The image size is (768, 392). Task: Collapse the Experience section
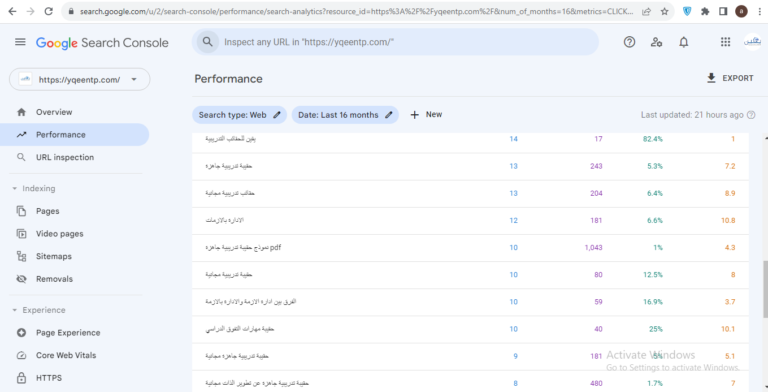pyautogui.click(x=15, y=310)
